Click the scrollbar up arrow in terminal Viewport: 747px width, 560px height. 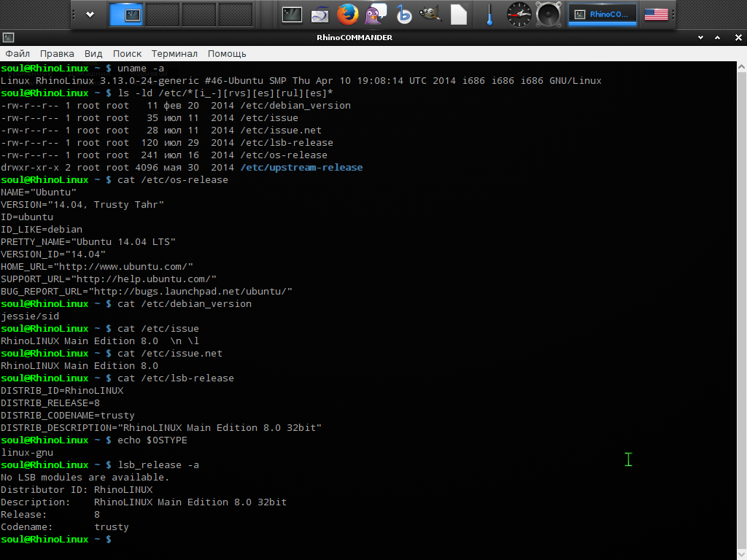coord(742,67)
